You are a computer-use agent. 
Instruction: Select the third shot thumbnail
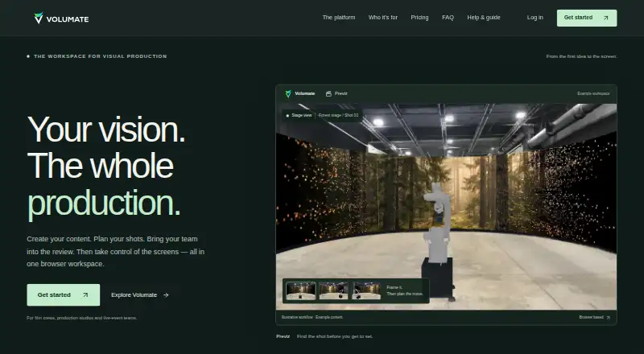366,290
